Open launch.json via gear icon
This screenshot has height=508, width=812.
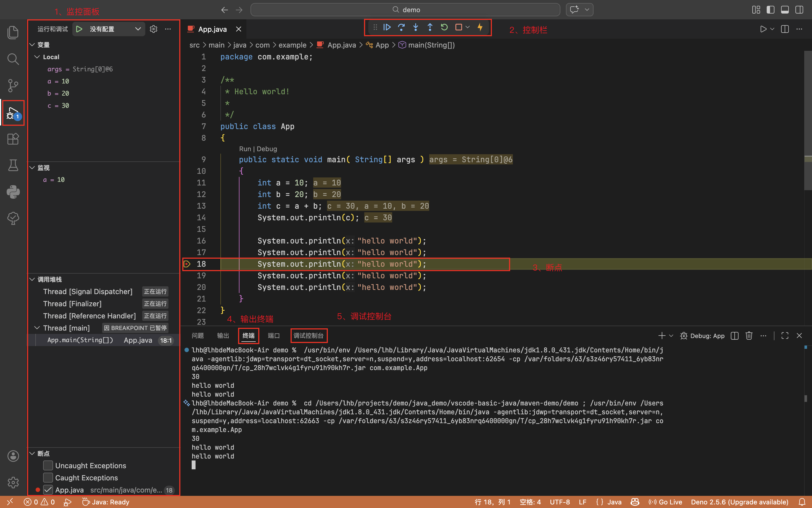(153, 29)
